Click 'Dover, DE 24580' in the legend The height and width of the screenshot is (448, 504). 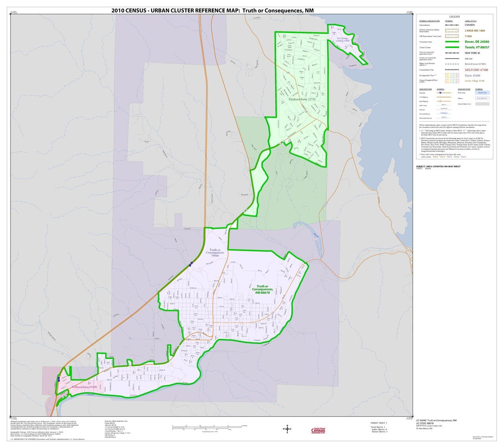477,41
